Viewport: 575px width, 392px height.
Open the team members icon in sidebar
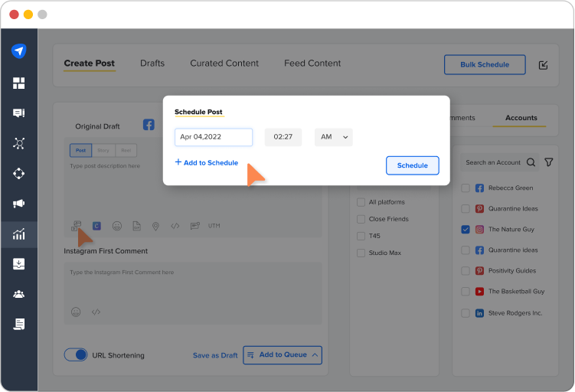pos(19,294)
